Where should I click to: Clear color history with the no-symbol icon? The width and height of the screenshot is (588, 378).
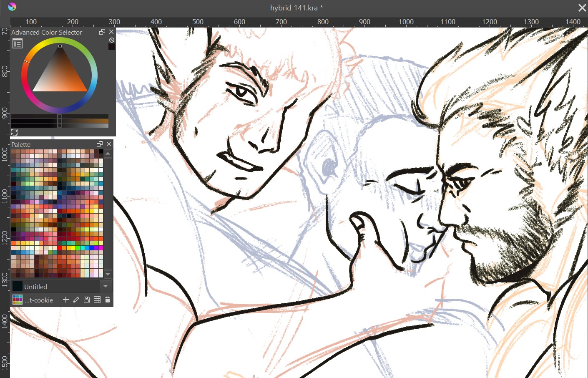[111, 40]
